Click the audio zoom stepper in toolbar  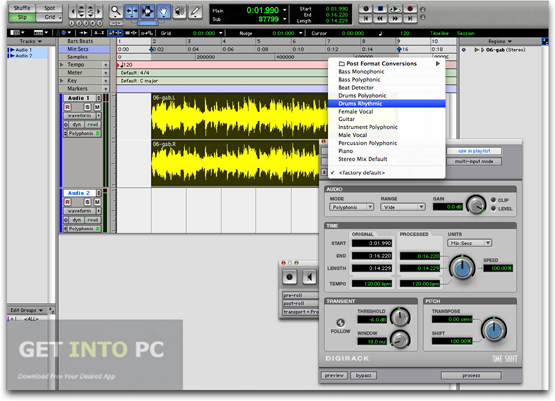click(81, 12)
